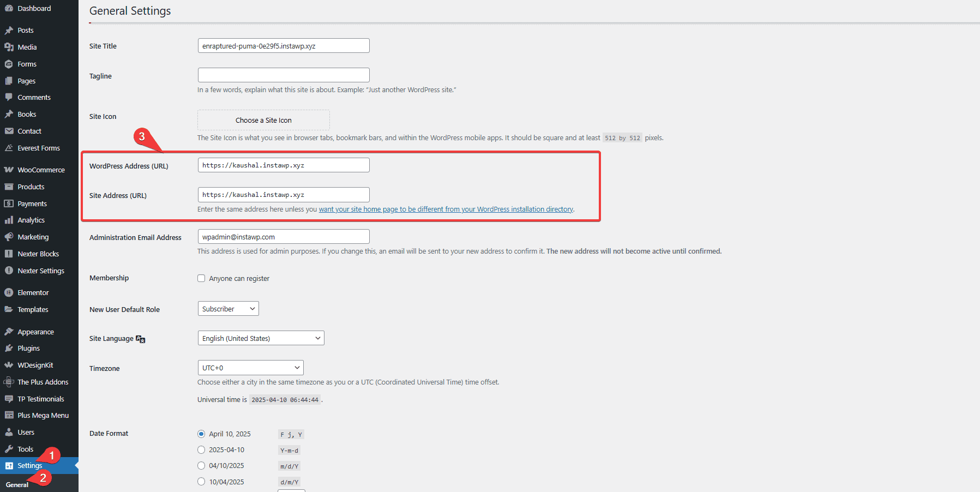Open the New User Default Role dropdown
This screenshot has width=980, height=492.
(228, 308)
